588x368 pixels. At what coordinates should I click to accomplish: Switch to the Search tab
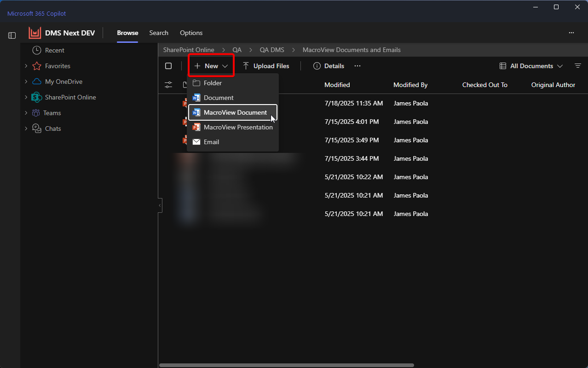tap(159, 33)
